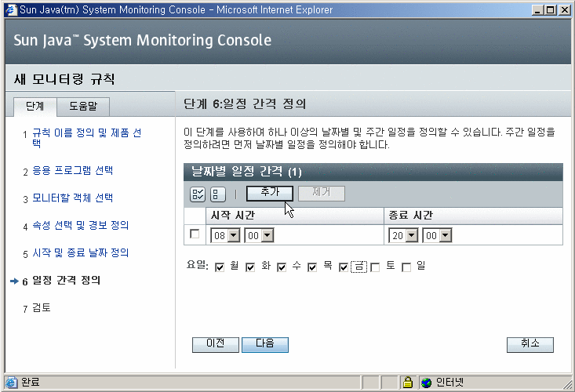
Task: Click the disabled 제거 button
Action: pos(322,194)
